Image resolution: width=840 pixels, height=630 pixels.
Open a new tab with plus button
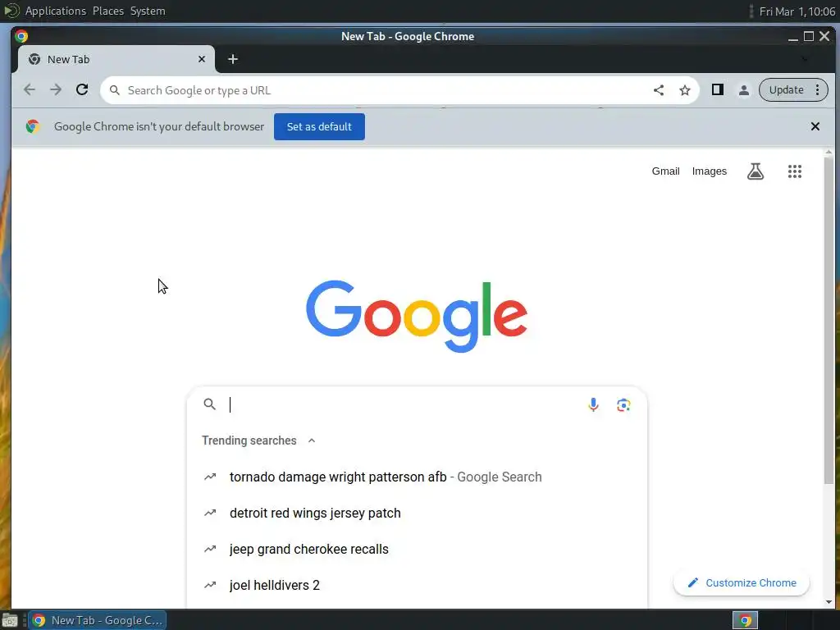click(232, 59)
